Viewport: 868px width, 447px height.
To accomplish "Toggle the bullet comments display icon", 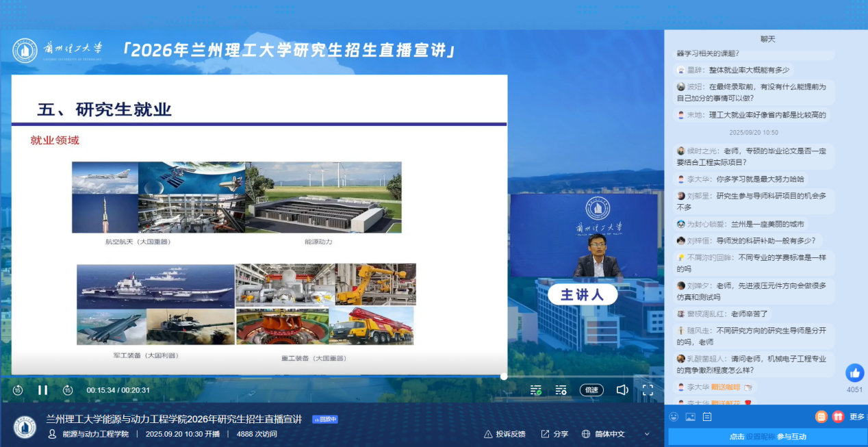I will pyautogui.click(x=536, y=390).
